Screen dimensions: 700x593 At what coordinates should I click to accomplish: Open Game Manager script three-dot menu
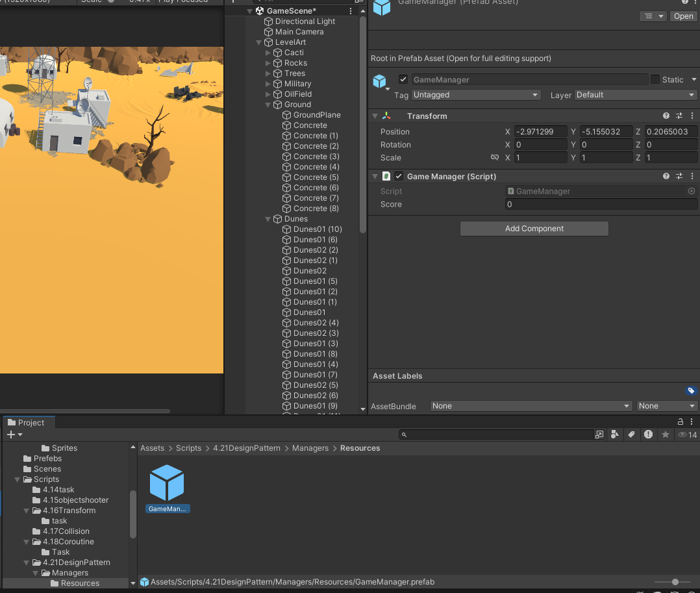(x=692, y=177)
